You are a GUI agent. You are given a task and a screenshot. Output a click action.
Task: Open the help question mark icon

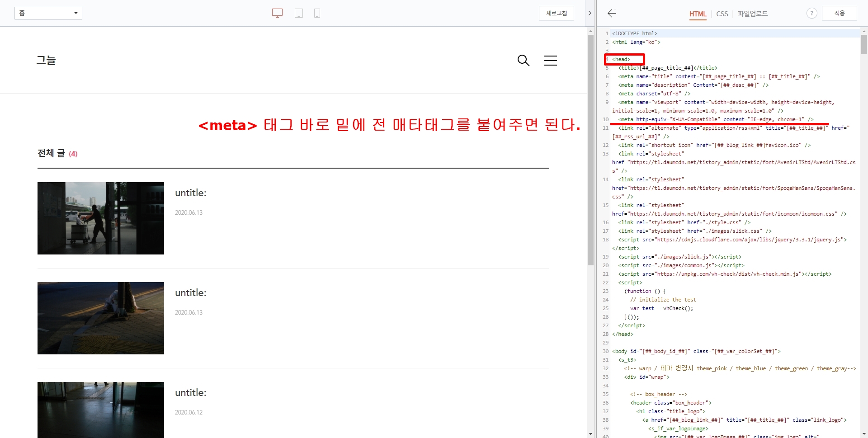tap(811, 13)
